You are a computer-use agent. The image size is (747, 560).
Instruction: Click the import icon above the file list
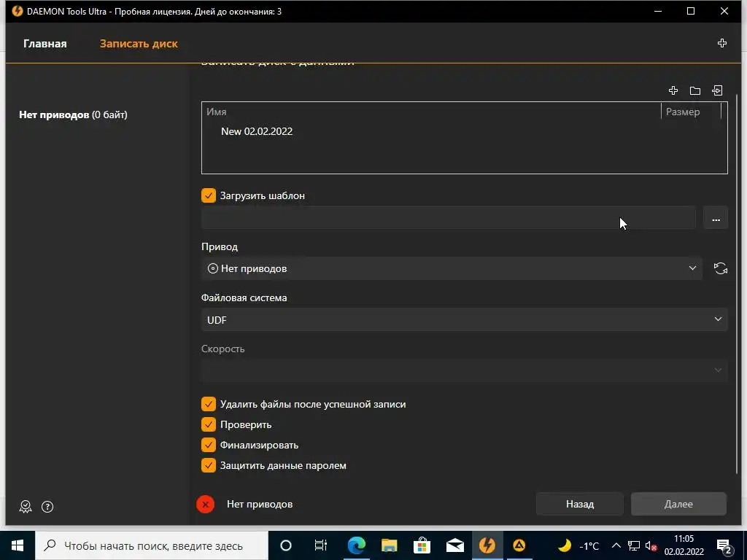[717, 90]
